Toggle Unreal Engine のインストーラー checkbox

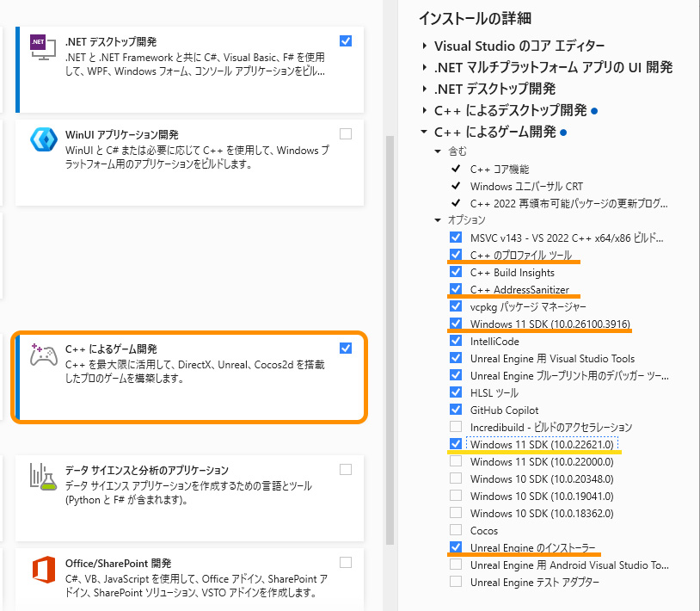456,547
